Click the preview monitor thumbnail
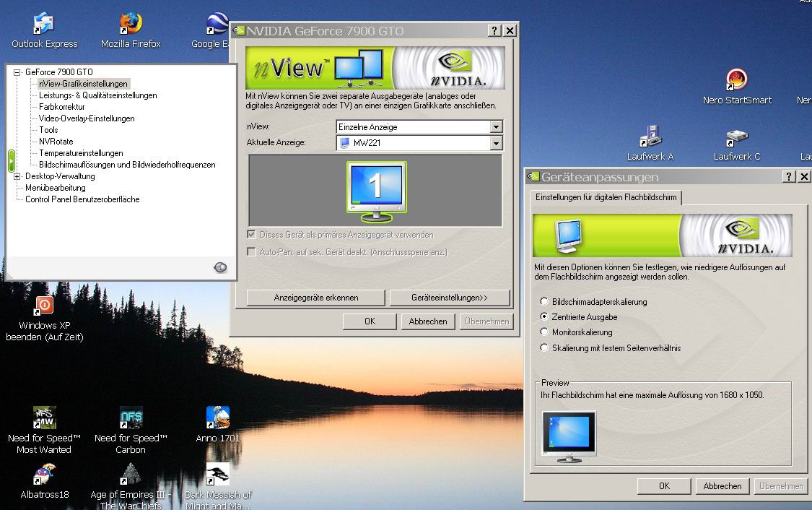 pos(569,436)
